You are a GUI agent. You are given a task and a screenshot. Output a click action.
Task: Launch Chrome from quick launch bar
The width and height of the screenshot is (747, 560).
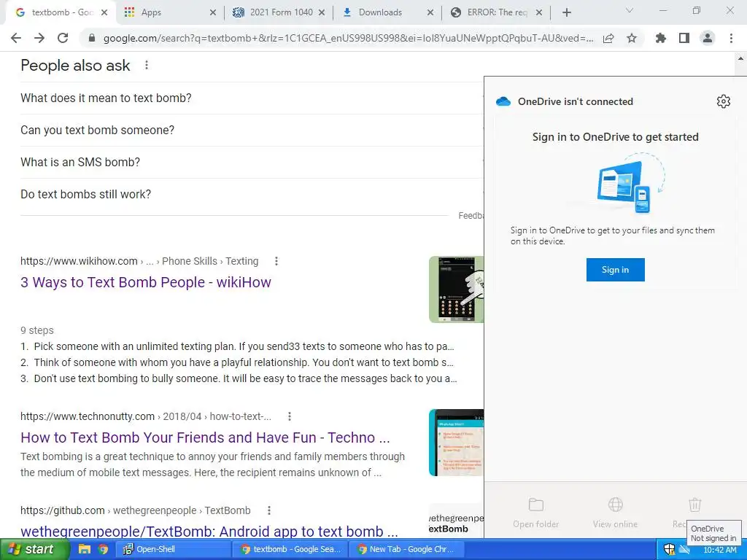(103, 549)
